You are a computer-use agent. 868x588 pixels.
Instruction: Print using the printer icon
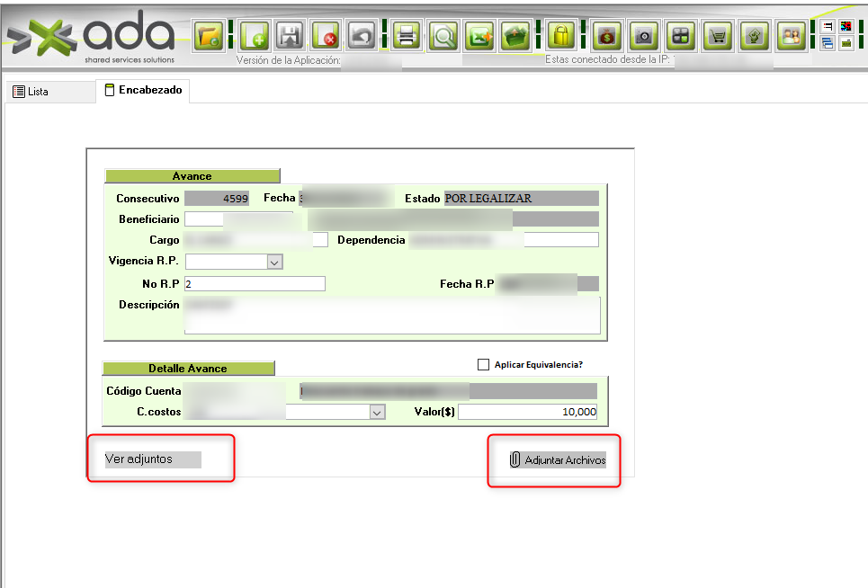(407, 36)
